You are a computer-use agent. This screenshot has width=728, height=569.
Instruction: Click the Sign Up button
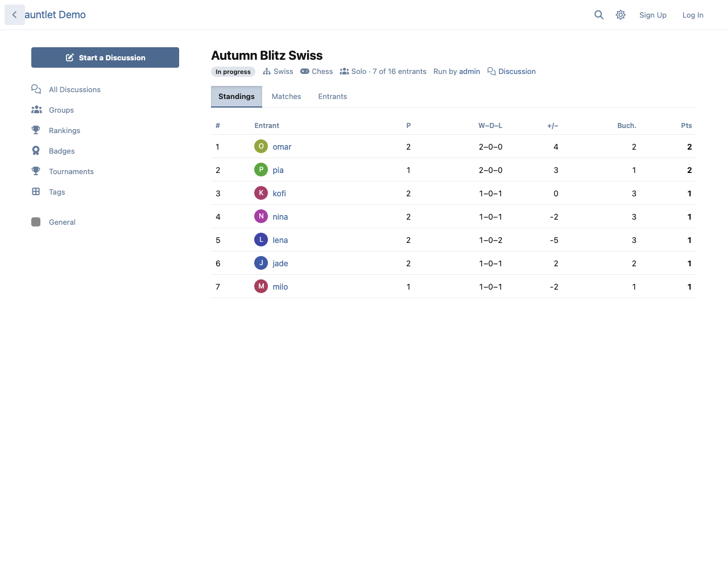(x=653, y=15)
